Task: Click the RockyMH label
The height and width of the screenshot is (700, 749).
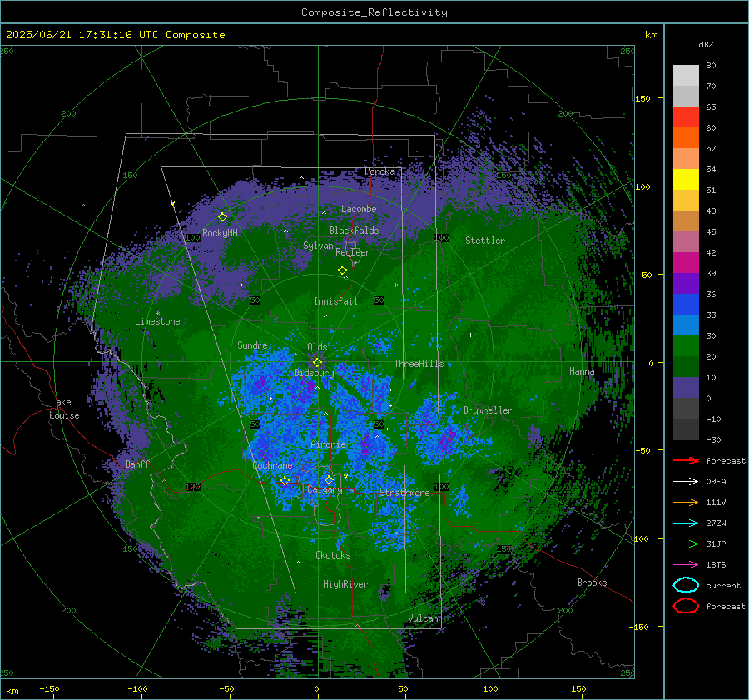Action: coord(220,233)
